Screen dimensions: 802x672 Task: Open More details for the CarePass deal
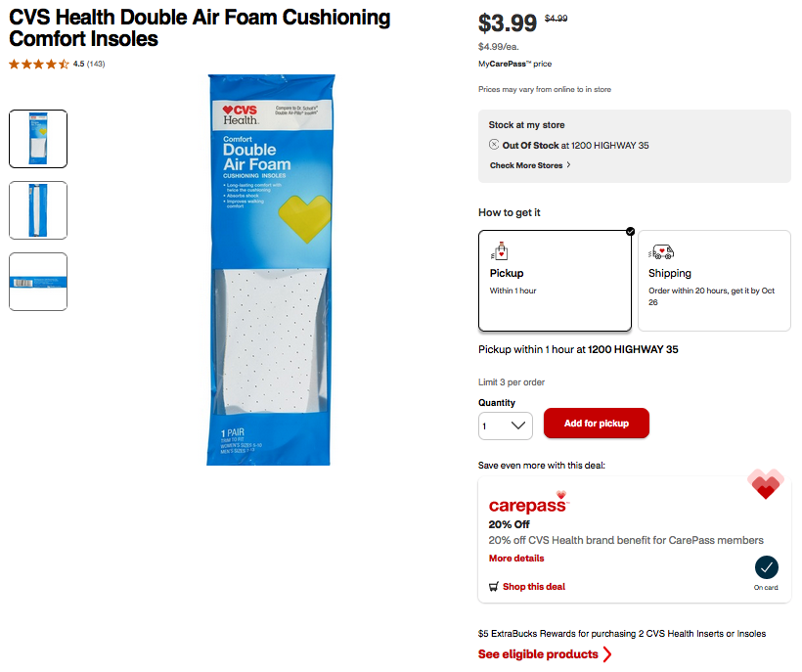(x=515, y=558)
